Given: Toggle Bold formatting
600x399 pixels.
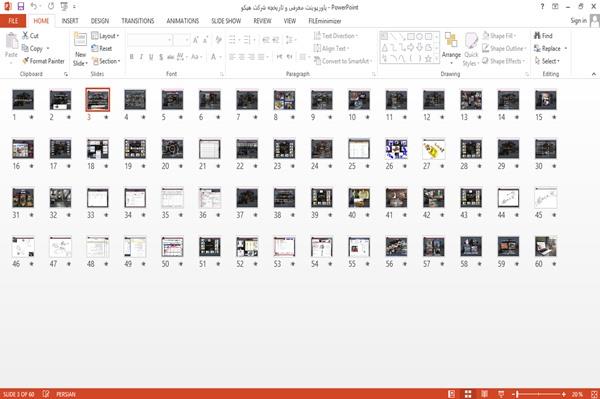Looking at the screenshot, I should (x=132, y=57).
